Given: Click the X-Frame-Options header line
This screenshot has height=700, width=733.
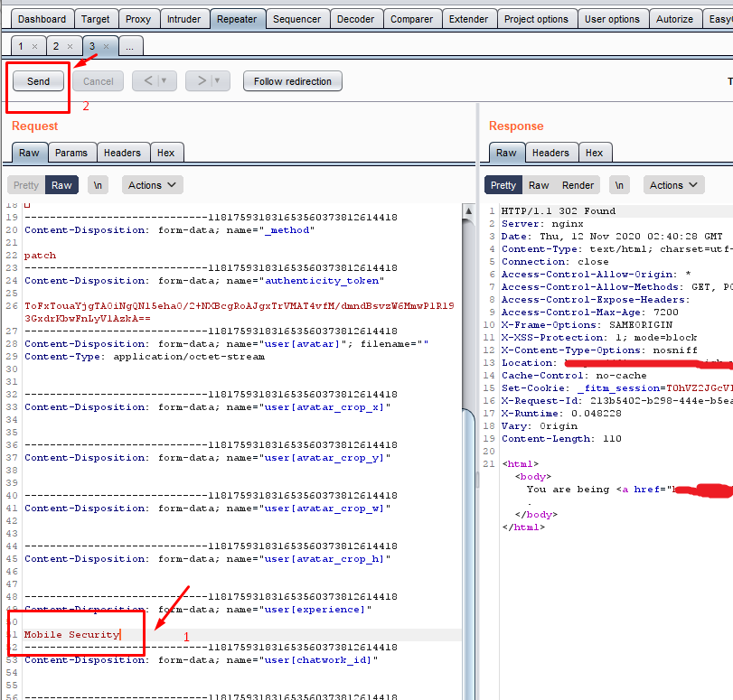Looking at the screenshot, I should pos(587,325).
